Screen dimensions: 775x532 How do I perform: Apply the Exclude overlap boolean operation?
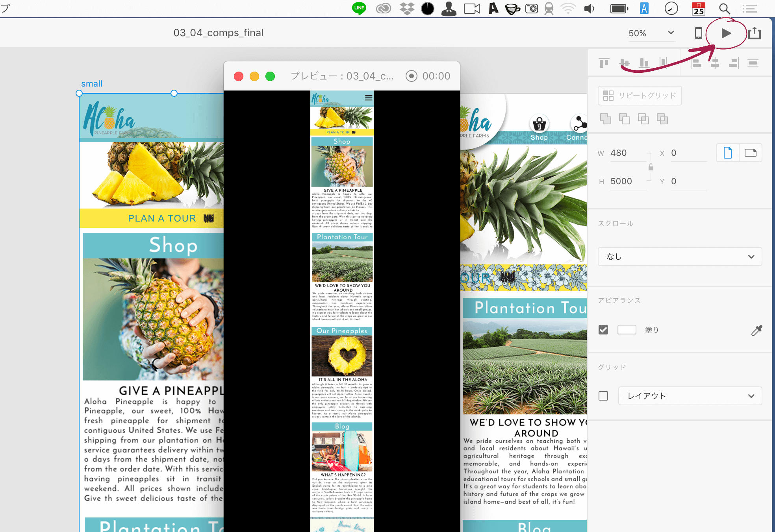point(662,119)
